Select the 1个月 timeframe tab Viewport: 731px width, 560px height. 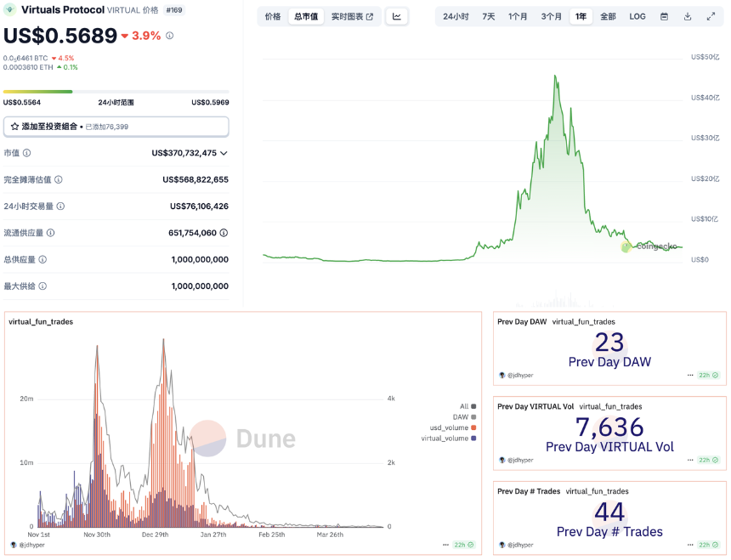click(x=517, y=15)
